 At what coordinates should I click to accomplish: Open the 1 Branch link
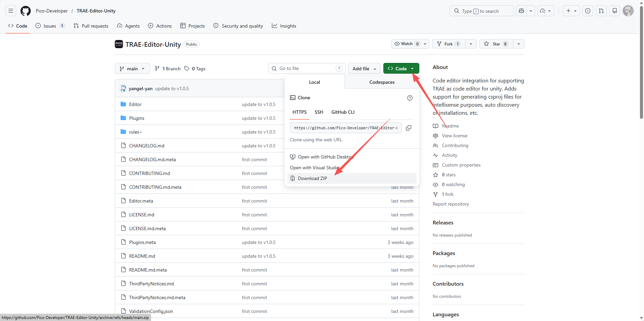tap(168, 69)
